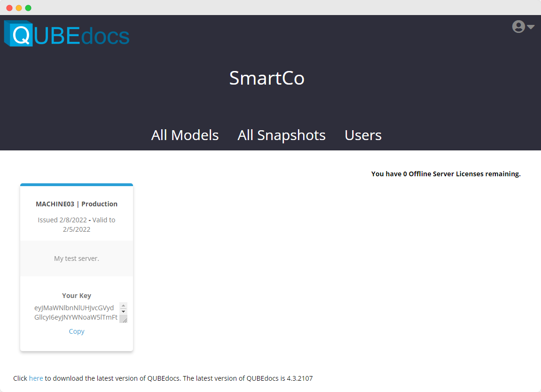Screen dimensions: 541x392
Task: Click the key field scroll down arrow
Action: (x=123, y=311)
